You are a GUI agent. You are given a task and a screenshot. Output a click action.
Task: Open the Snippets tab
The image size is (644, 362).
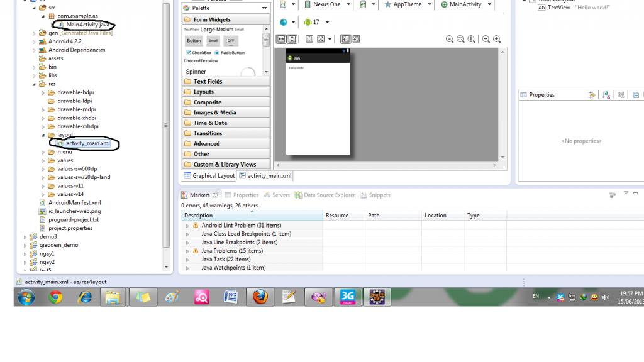coord(375,195)
